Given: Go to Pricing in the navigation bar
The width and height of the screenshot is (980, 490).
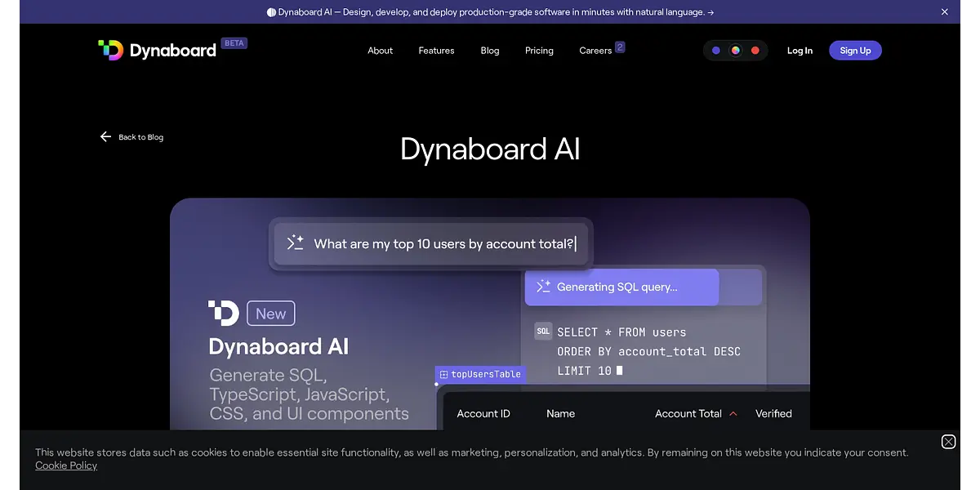Looking at the screenshot, I should [x=539, y=51].
